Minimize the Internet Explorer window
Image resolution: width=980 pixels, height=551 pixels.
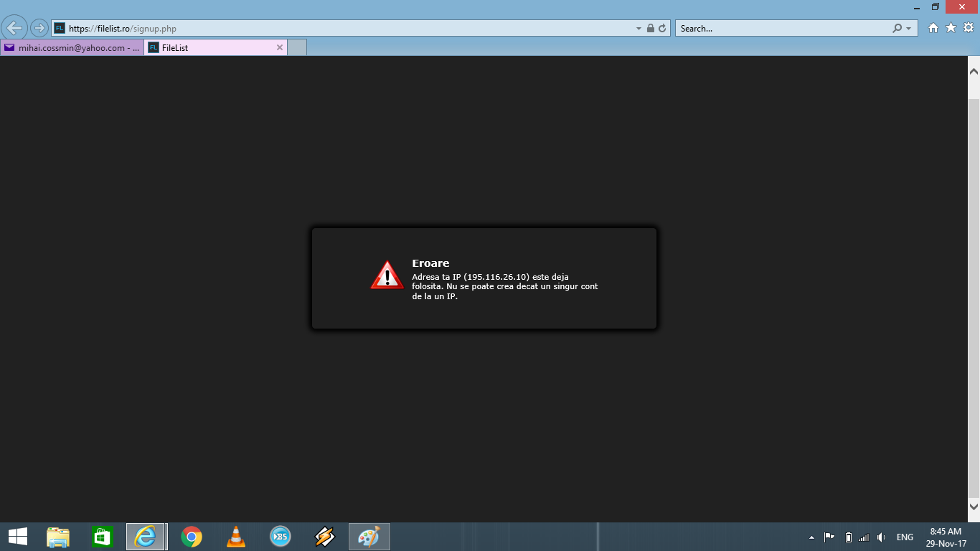(x=916, y=6)
